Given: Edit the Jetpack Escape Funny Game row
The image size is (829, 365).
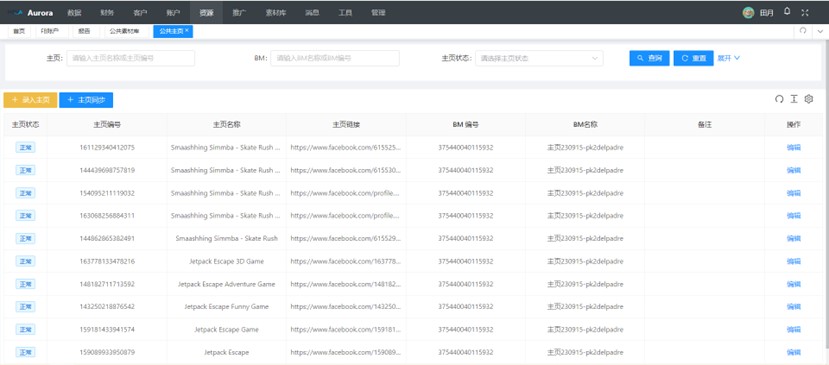Looking at the screenshot, I should 794,307.
